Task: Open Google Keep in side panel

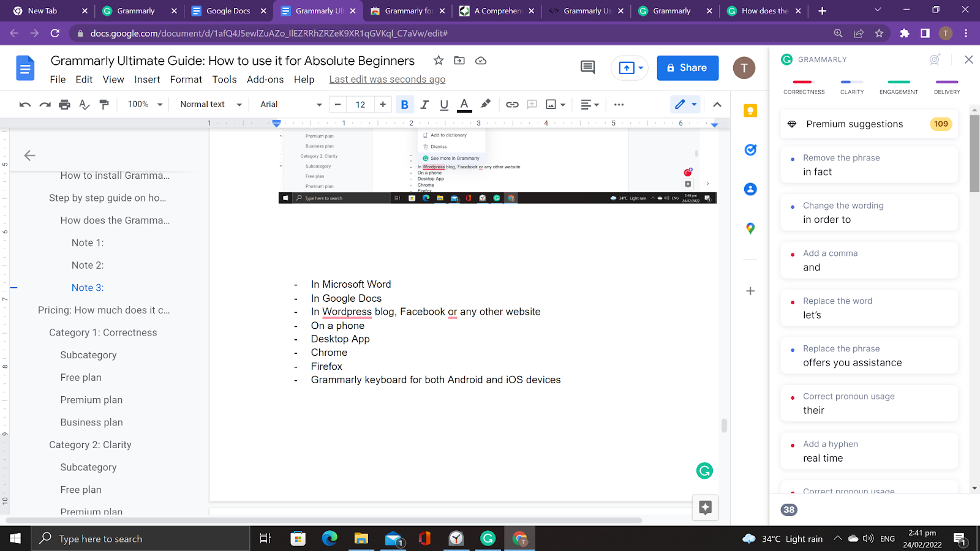Action: coord(750,111)
